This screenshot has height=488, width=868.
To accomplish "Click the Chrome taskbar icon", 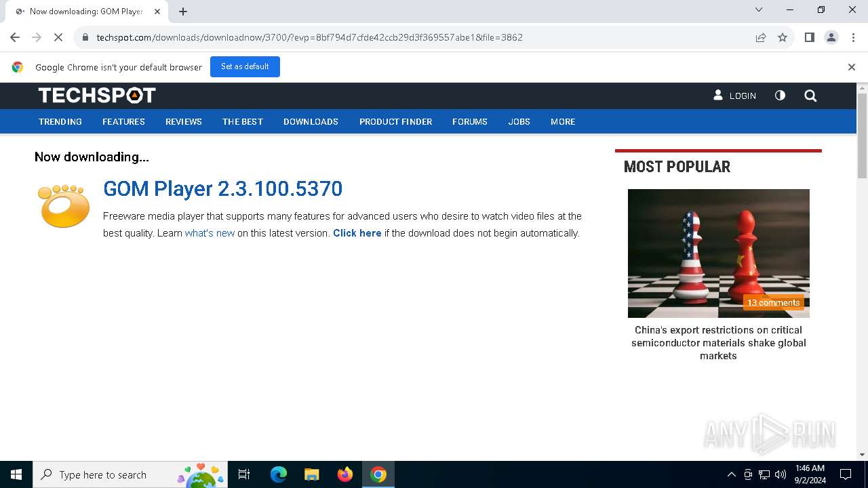I will click(x=378, y=474).
